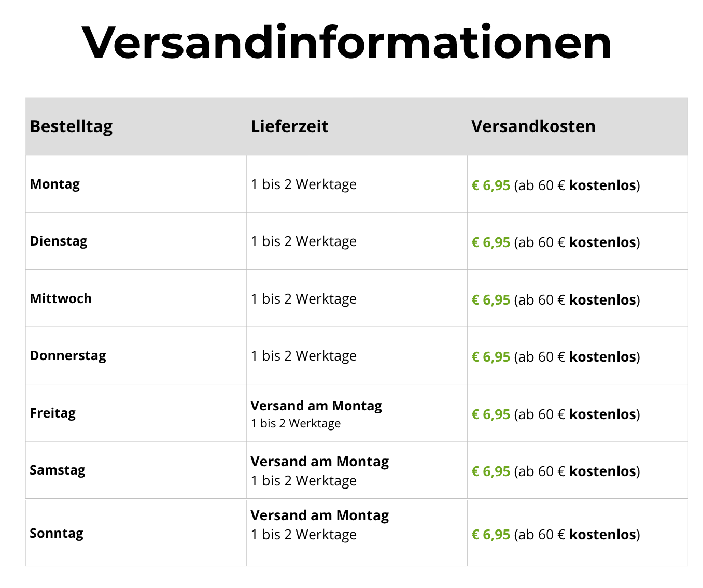
Task: Select the Bestelltag column header
Action: pyautogui.click(x=71, y=127)
